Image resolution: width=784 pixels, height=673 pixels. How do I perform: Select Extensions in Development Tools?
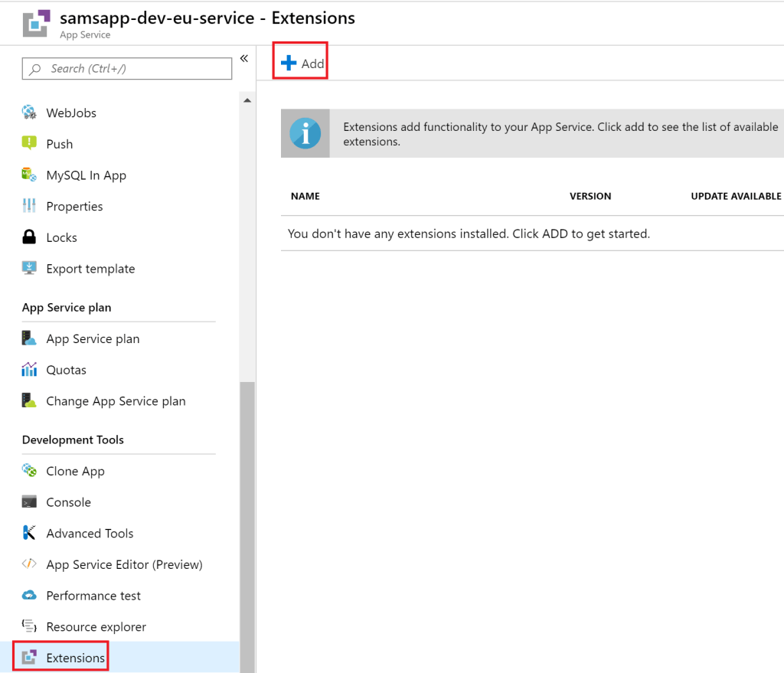[x=75, y=658]
